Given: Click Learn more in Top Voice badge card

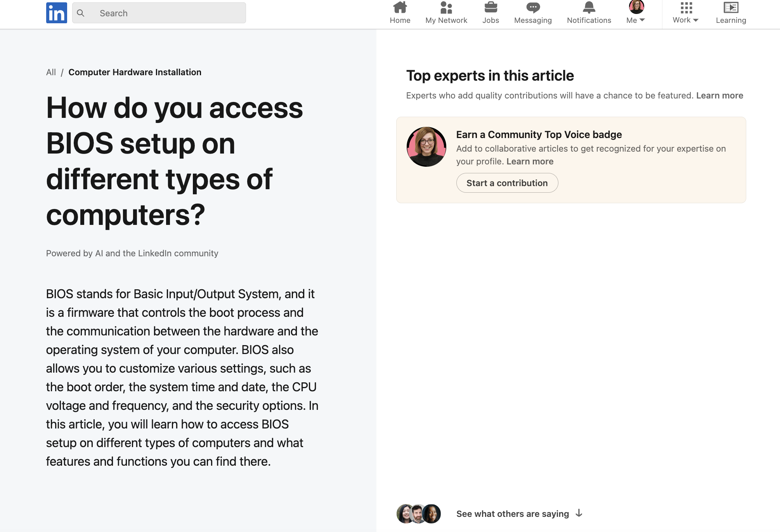Looking at the screenshot, I should pos(530,161).
